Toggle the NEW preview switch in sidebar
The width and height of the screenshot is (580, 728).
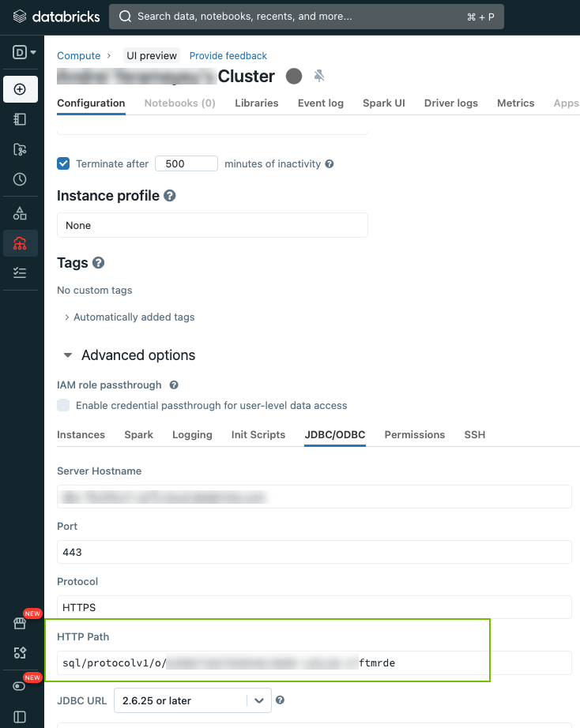(21, 685)
